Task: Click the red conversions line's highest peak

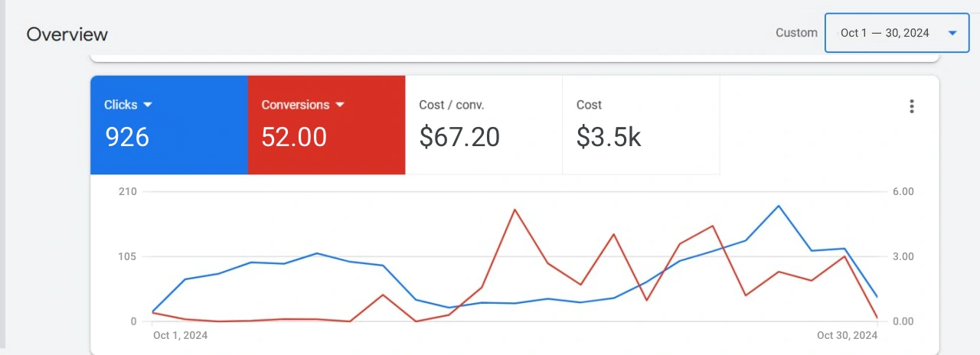Action: [514, 209]
